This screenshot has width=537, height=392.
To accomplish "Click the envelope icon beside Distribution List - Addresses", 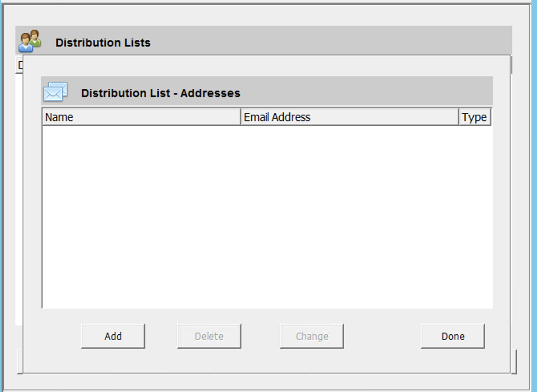I will tap(55, 92).
